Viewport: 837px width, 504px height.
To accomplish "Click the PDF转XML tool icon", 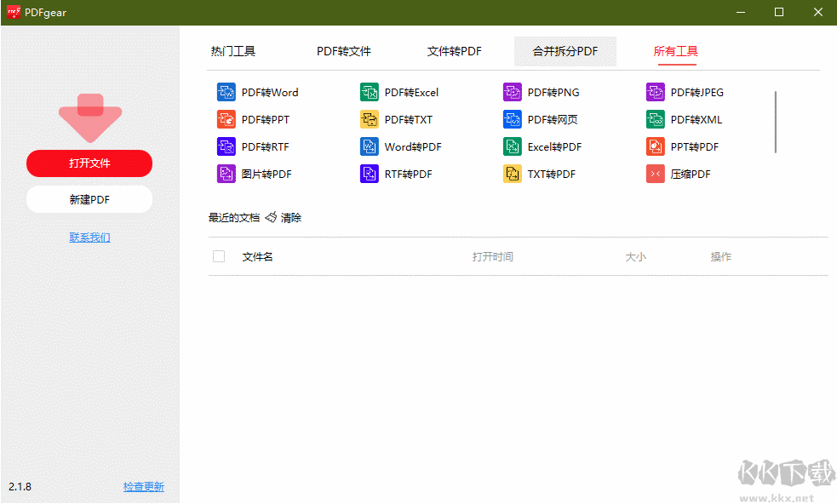I will pyautogui.click(x=656, y=119).
